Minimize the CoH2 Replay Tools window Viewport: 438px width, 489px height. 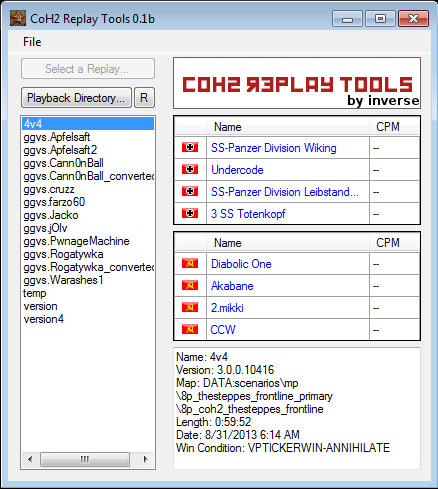tap(347, 19)
